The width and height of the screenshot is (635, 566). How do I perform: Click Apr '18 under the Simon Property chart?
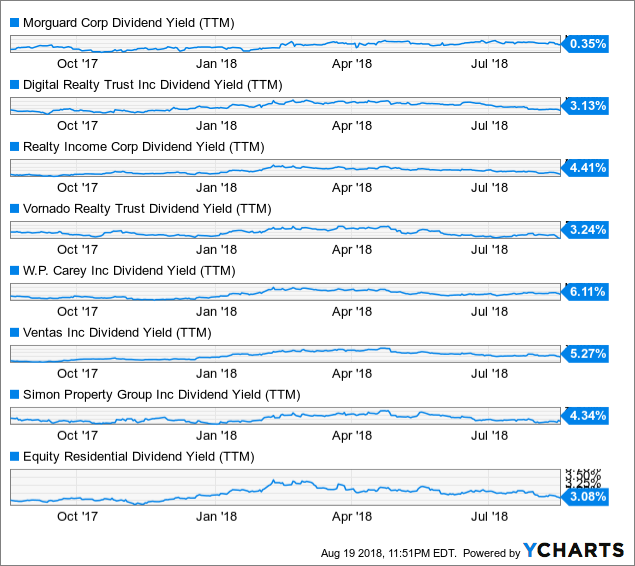click(352, 436)
